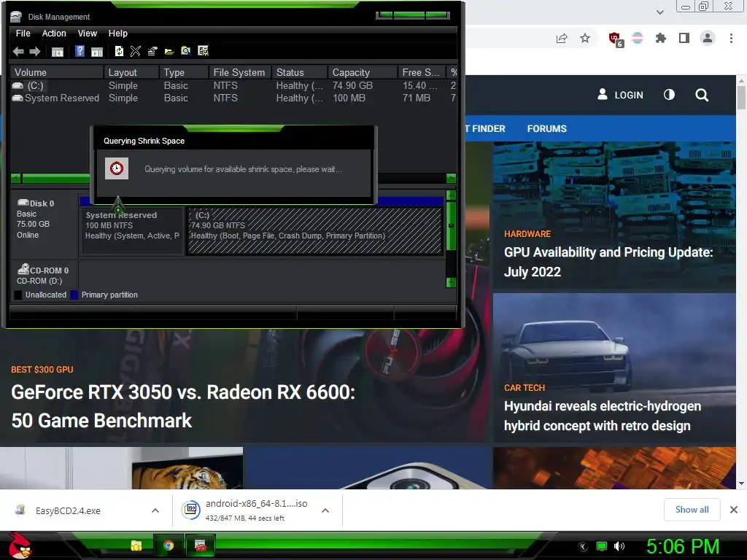Click the Delete (X) toolbar icon
This screenshot has height=560, width=747.
pyautogui.click(x=135, y=51)
